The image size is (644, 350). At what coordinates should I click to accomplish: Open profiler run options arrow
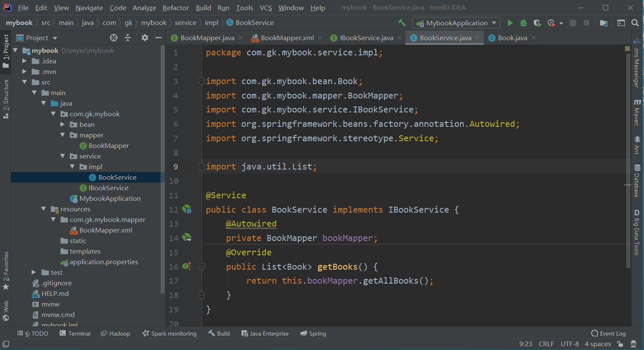point(561,23)
